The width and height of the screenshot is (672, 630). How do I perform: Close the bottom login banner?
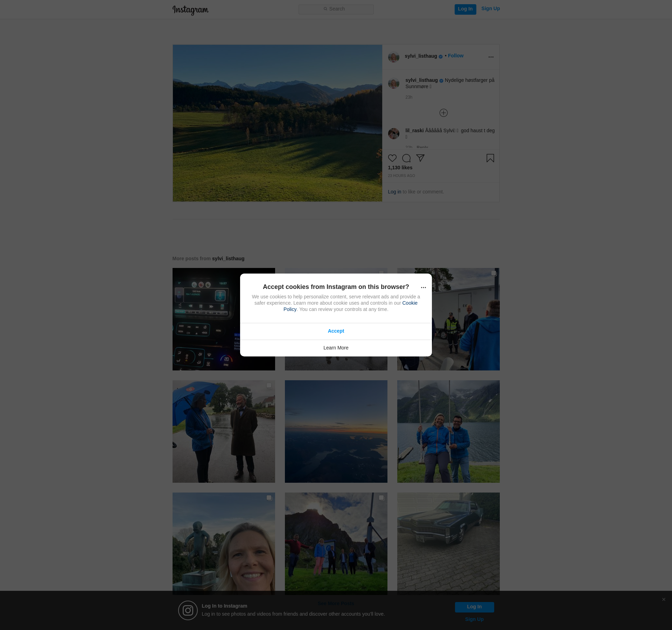click(x=664, y=600)
